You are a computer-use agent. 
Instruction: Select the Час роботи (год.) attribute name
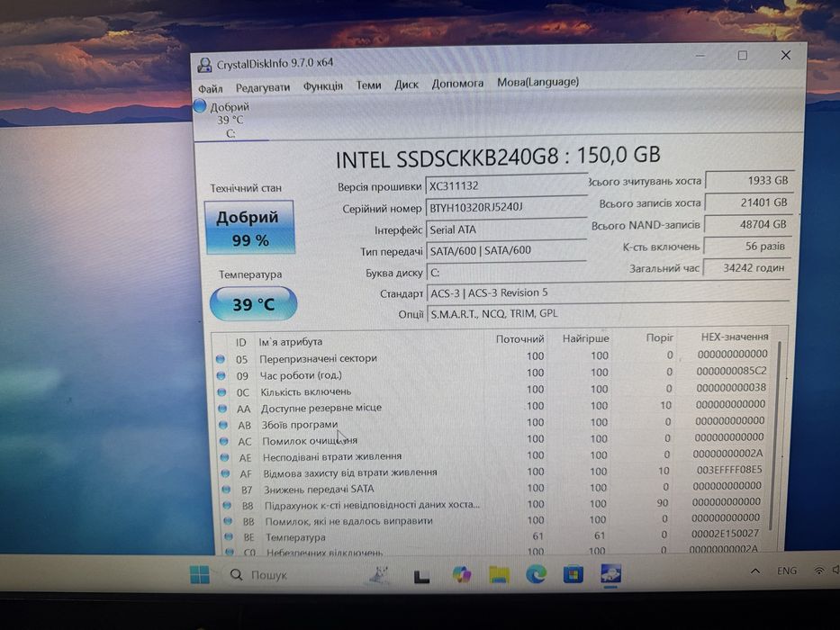(x=301, y=375)
